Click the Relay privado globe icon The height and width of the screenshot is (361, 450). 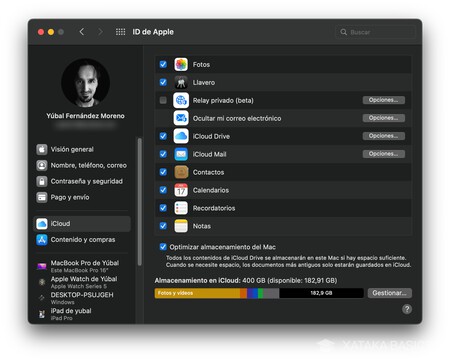click(181, 100)
